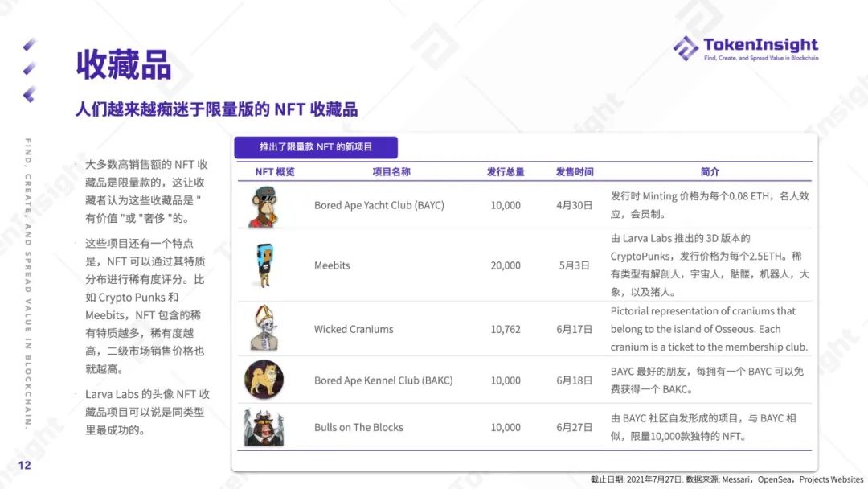Click the paragraph starting 大多数高销售额的 NFT

click(x=146, y=191)
